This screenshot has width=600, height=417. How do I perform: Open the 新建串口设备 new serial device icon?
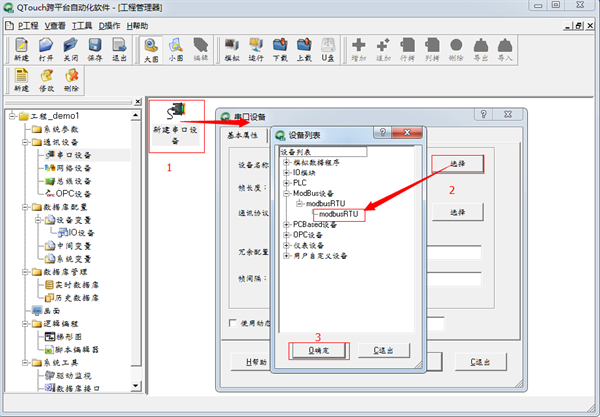176,122
